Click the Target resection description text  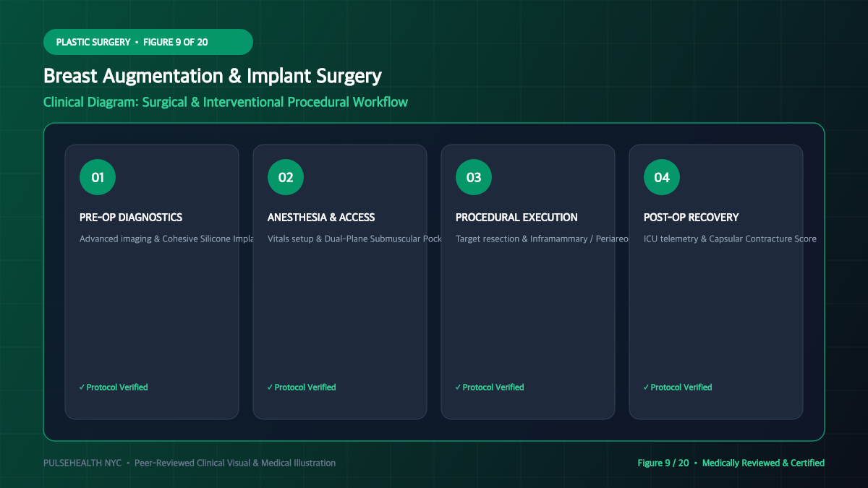[x=542, y=239]
